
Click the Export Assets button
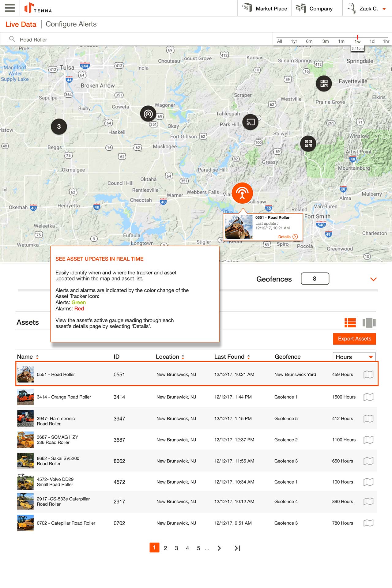pyautogui.click(x=354, y=339)
